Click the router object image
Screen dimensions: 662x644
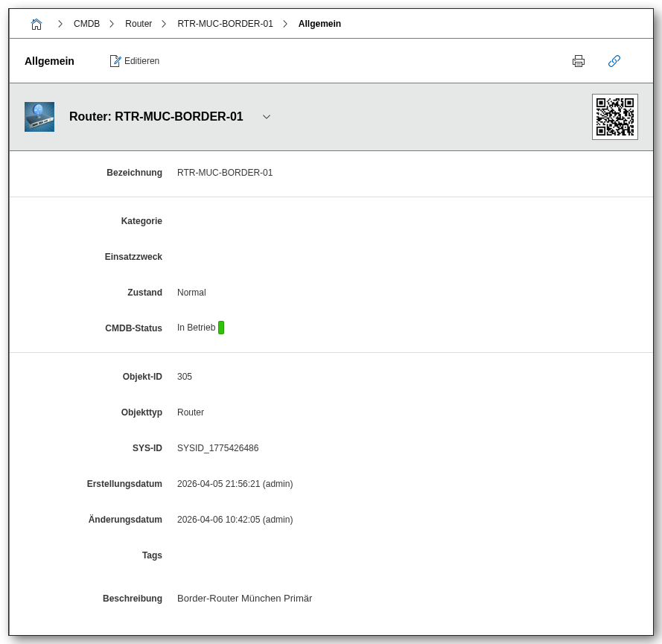point(39,117)
